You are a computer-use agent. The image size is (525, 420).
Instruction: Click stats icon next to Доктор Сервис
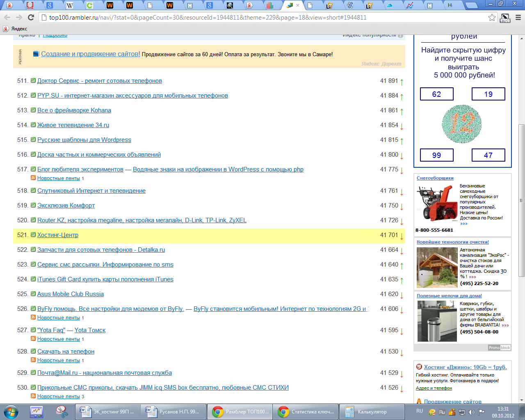click(33, 80)
